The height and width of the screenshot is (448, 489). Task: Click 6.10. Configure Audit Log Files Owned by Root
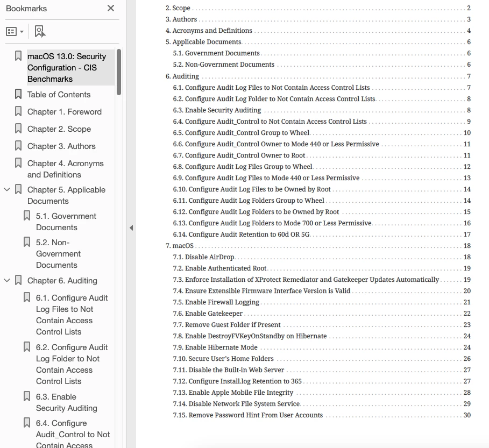coord(252,189)
